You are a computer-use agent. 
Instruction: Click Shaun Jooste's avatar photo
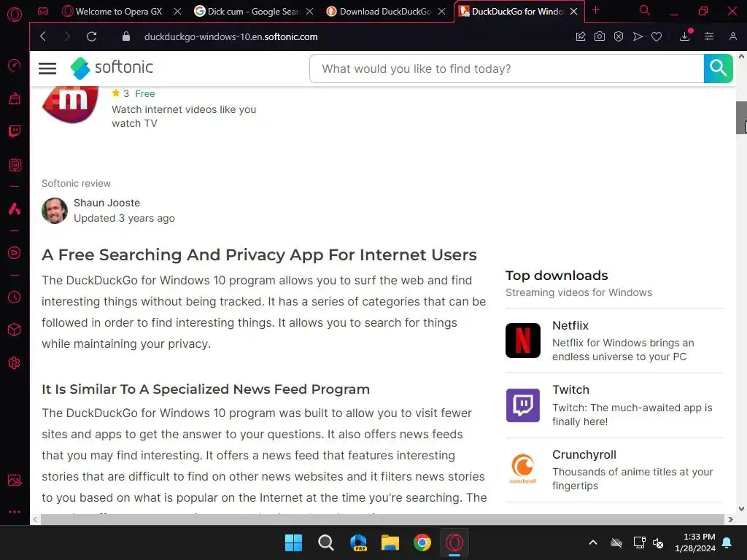[54, 211]
